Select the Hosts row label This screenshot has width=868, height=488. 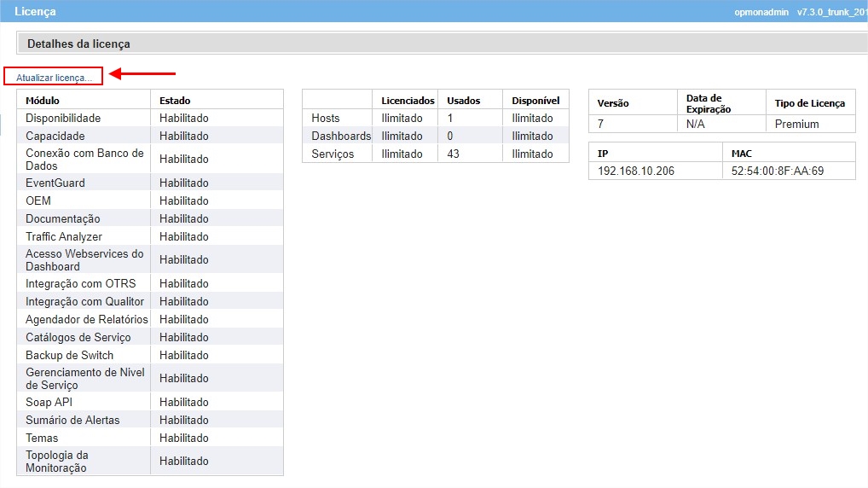pos(326,119)
